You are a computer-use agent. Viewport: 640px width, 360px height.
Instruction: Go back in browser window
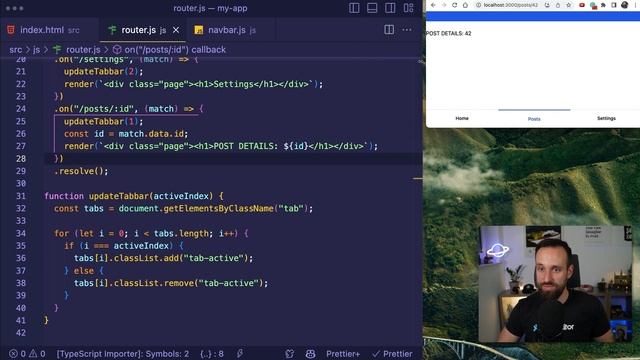(433, 5)
